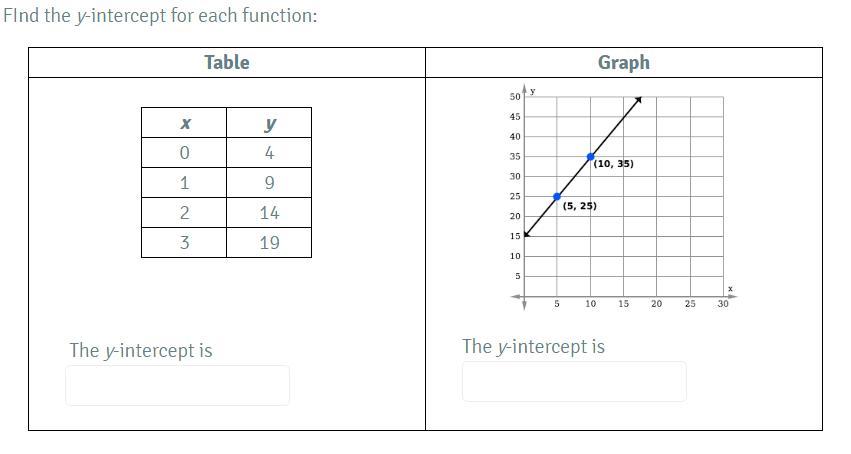Click the table cell showing 4
Viewport: 851px width, 454px height.
point(269,152)
